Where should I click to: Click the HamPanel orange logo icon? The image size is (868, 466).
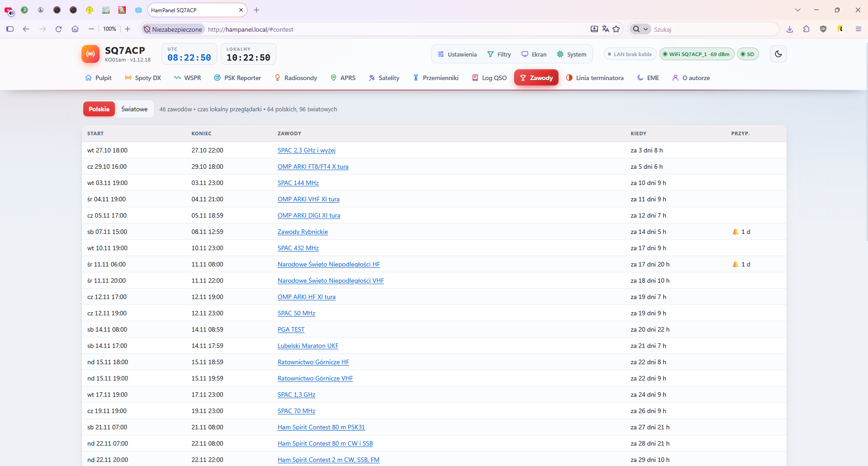pos(90,54)
